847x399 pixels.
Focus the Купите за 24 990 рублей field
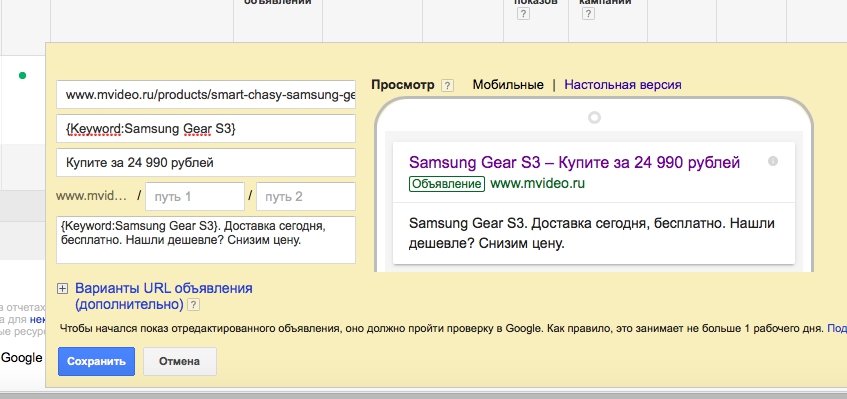pyautogui.click(x=206, y=163)
